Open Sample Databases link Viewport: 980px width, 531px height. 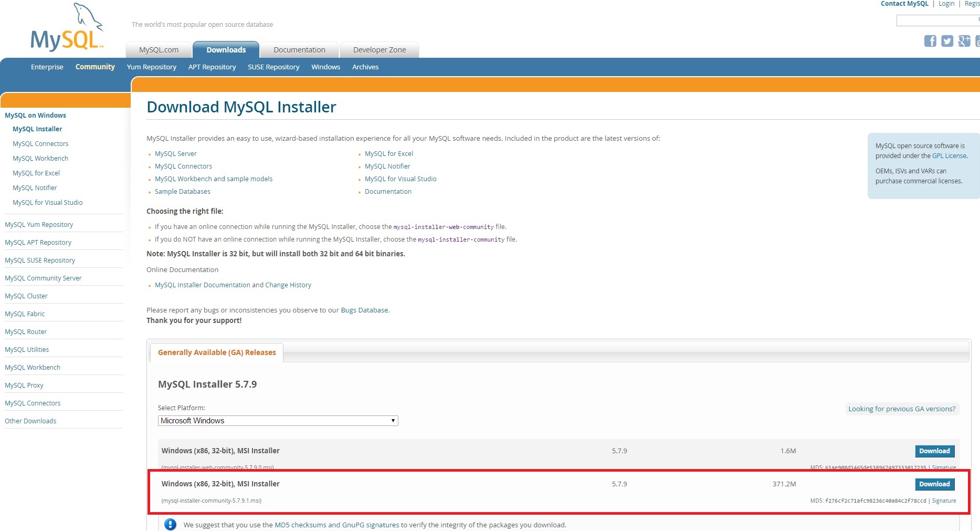pyautogui.click(x=182, y=192)
